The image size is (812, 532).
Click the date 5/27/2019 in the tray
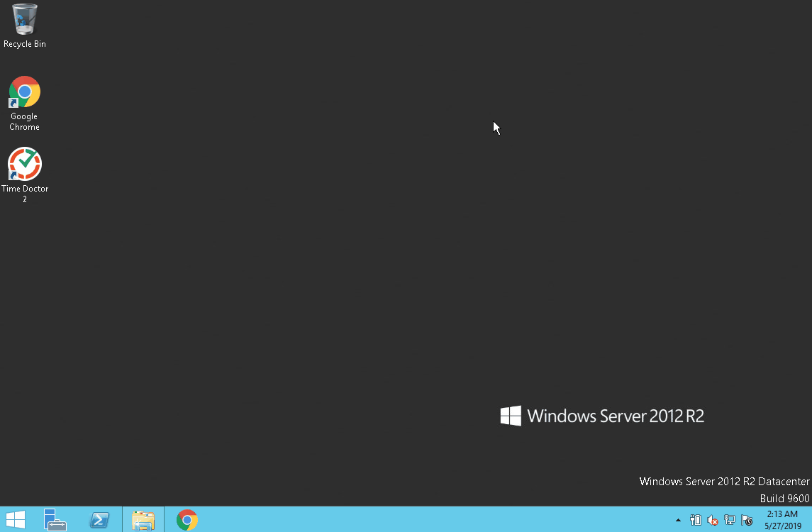click(x=782, y=526)
